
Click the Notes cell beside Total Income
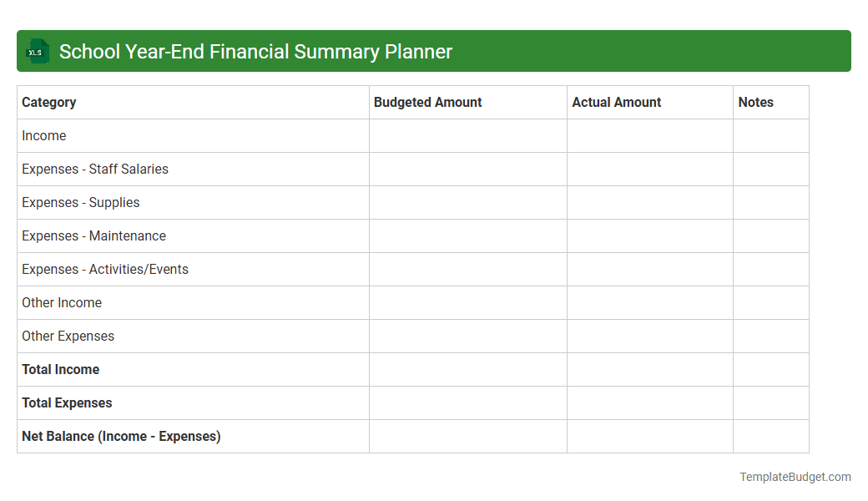[x=770, y=369]
